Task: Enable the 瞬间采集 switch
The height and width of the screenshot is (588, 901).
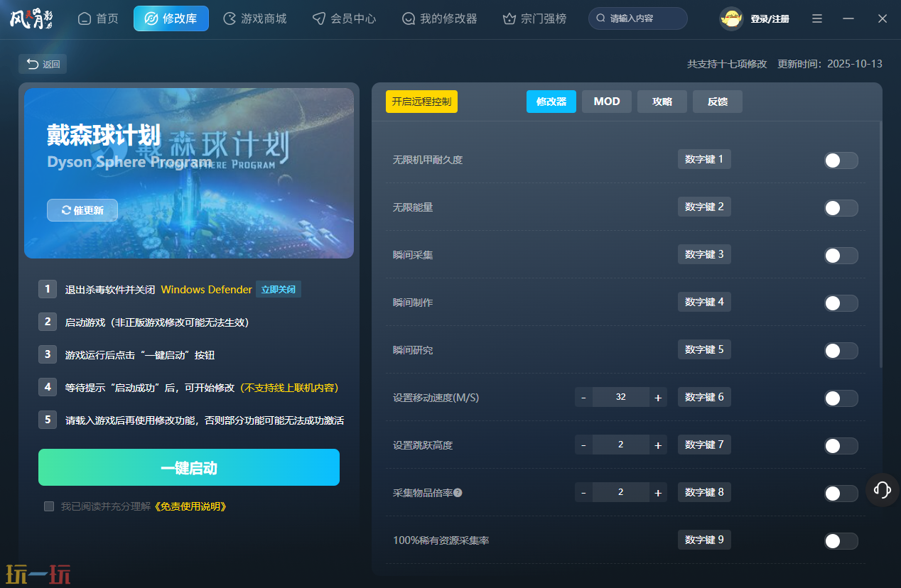Action: tap(841, 256)
